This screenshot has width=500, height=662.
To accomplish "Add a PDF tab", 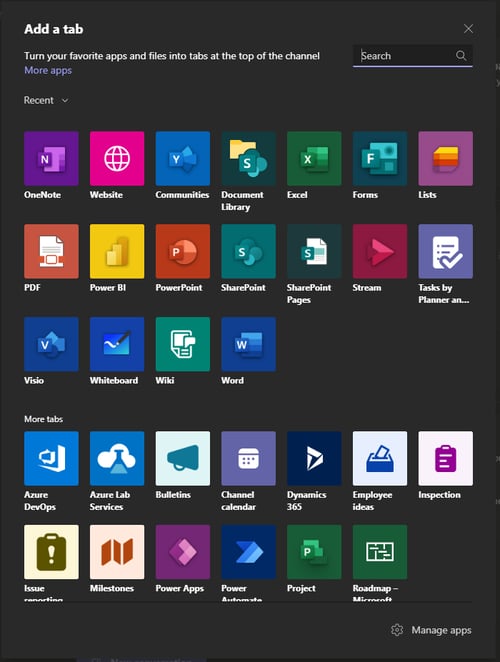I will tap(51, 251).
